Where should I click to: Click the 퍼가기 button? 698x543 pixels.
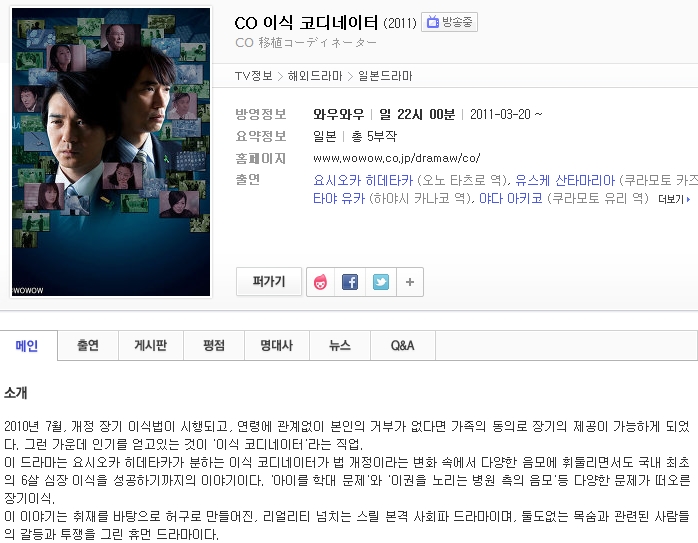pos(269,281)
